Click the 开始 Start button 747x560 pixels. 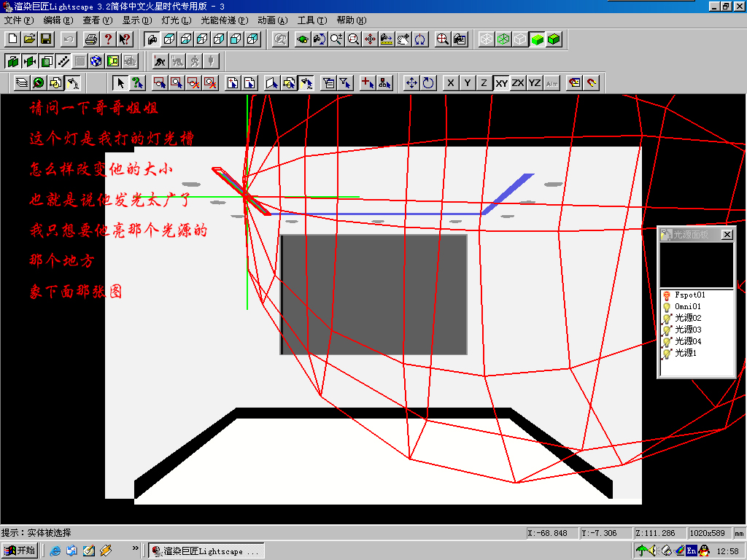pyautogui.click(x=20, y=551)
